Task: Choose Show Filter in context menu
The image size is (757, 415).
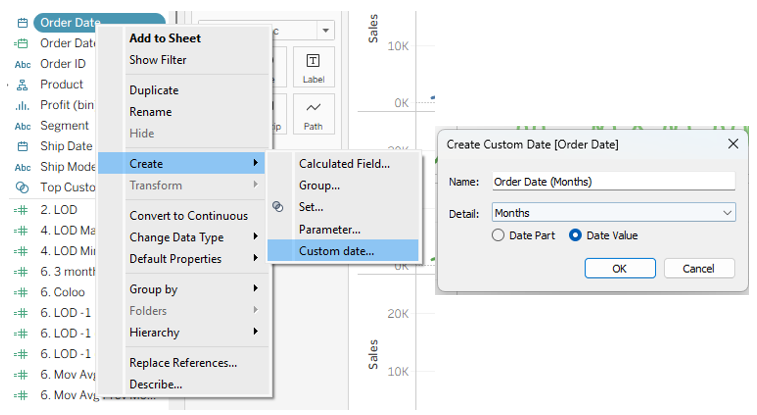Action: click(158, 60)
